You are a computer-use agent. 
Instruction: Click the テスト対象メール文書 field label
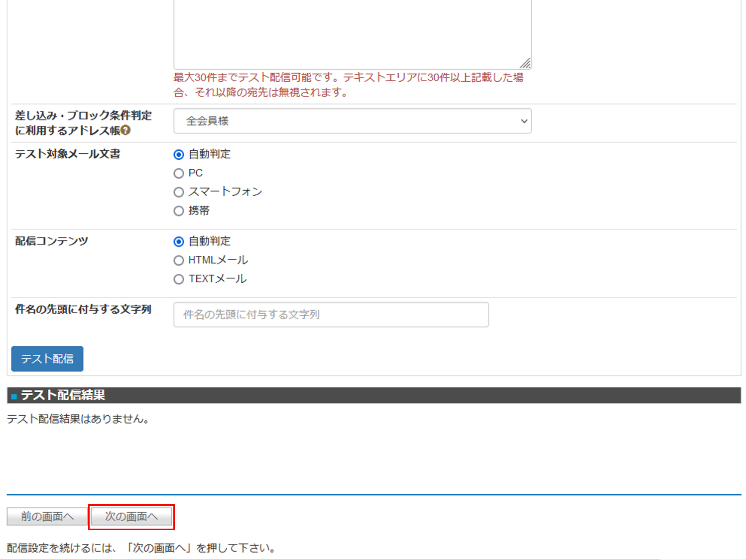tap(68, 154)
